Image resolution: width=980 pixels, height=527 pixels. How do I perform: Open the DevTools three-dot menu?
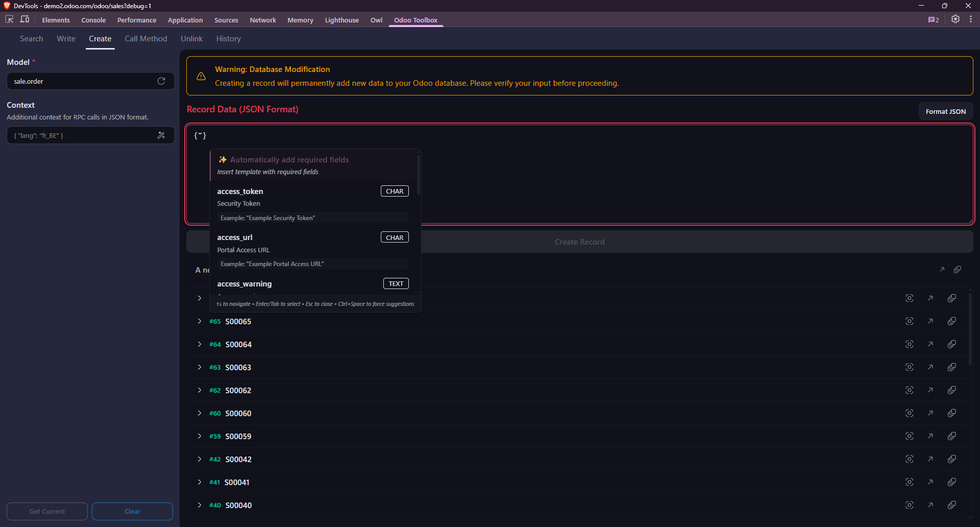pos(972,19)
